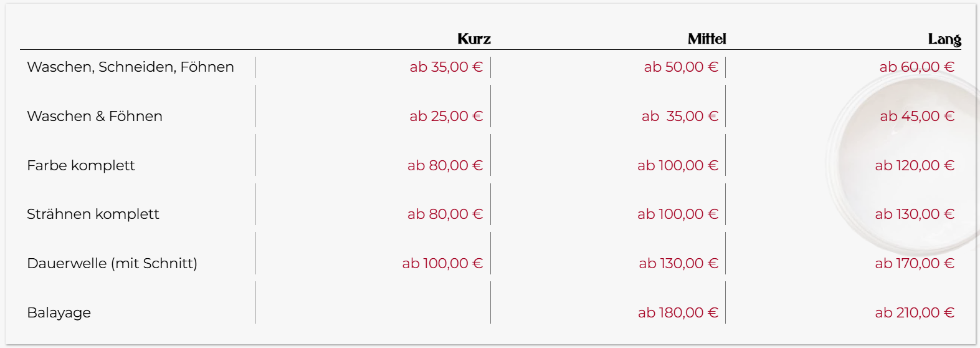This screenshot has height=348, width=980.
Task: Click the Kurz price for Waschen, Schneiden, Föhnen
Action: coord(446,67)
